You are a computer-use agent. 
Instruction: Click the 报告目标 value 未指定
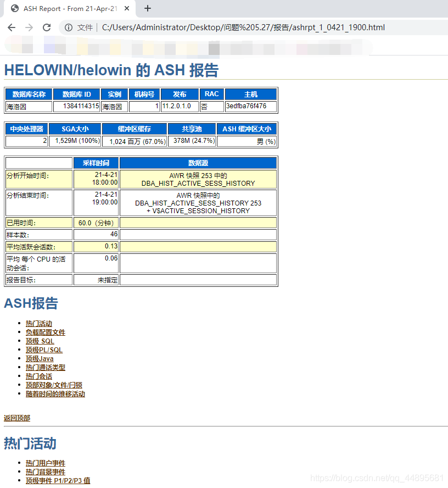tap(96, 280)
